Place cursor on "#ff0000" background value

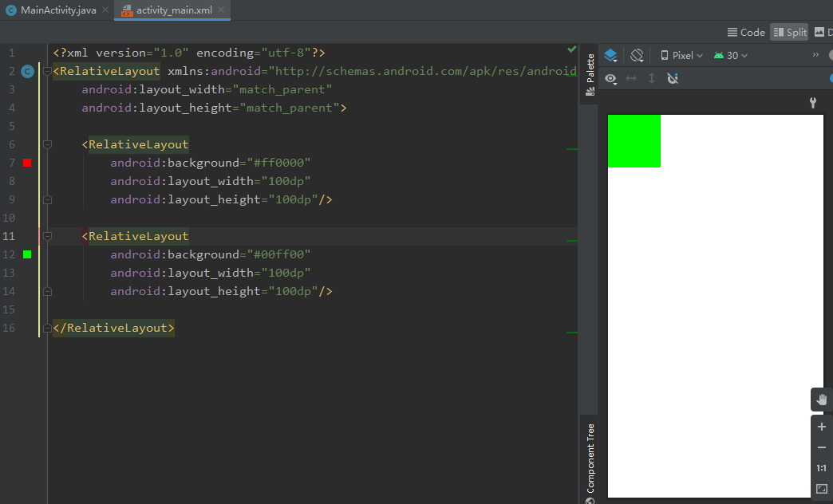[278, 163]
